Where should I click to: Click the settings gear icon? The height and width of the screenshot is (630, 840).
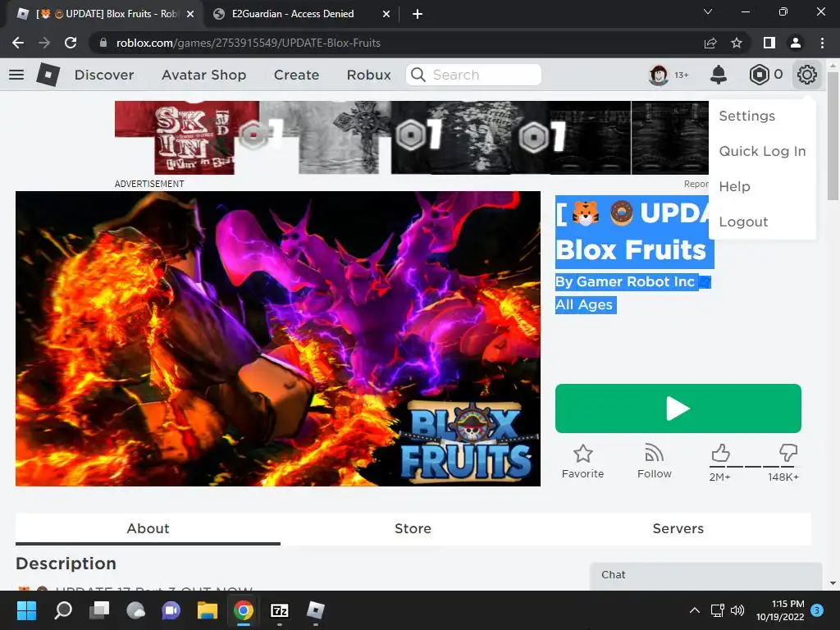pyautogui.click(x=807, y=75)
